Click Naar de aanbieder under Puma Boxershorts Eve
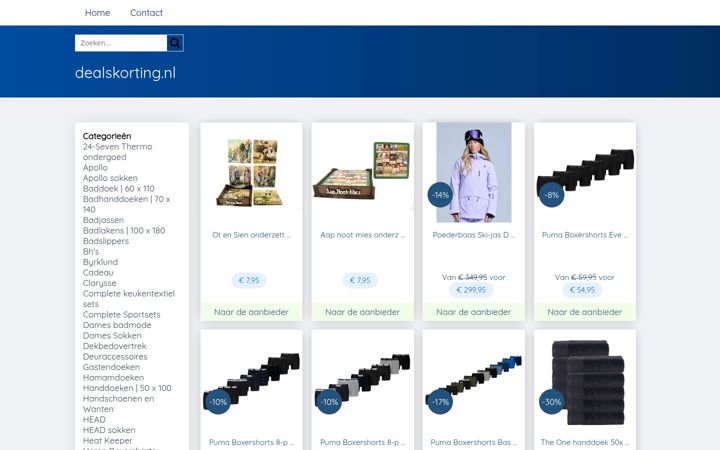Image resolution: width=720 pixels, height=450 pixels. 585,312
